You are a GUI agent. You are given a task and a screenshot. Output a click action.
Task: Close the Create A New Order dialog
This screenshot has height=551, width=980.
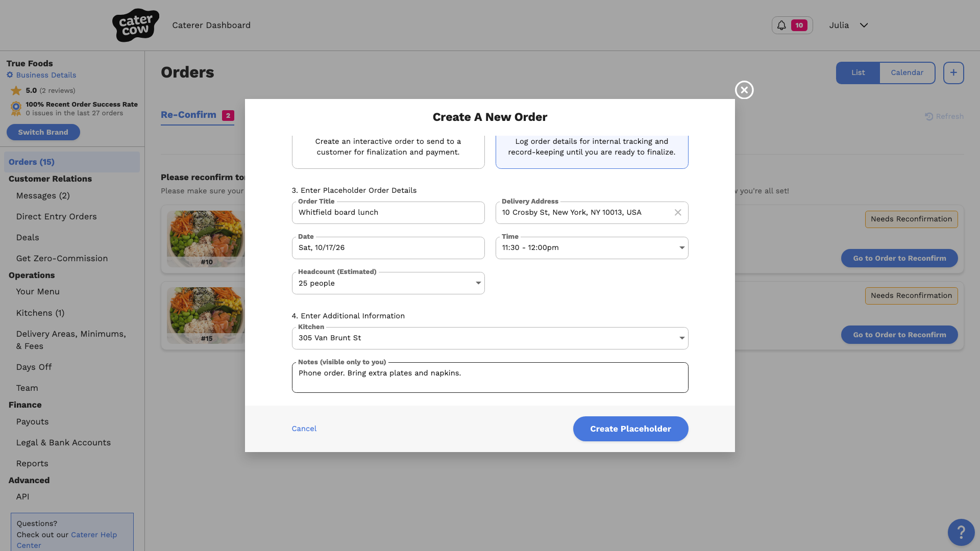tap(744, 90)
